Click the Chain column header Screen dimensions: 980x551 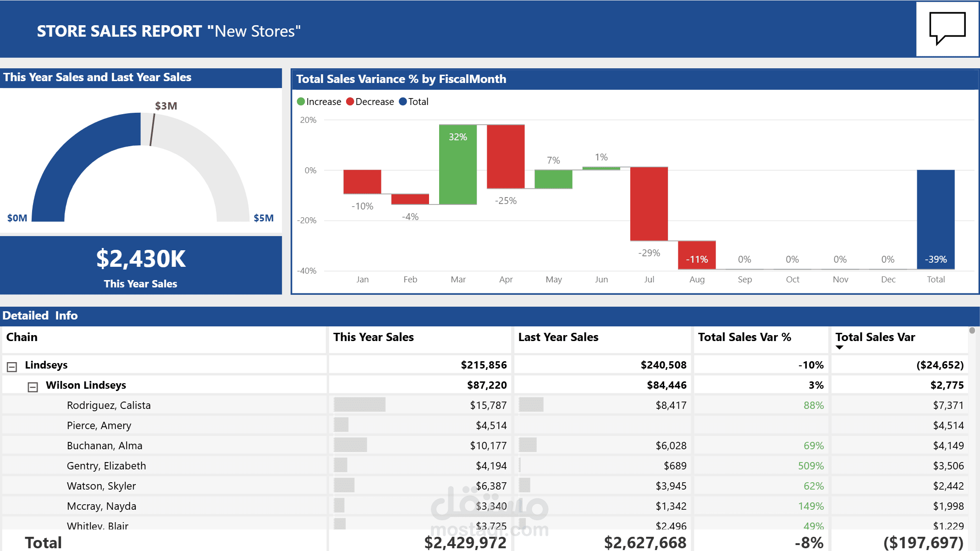[x=22, y=337]
